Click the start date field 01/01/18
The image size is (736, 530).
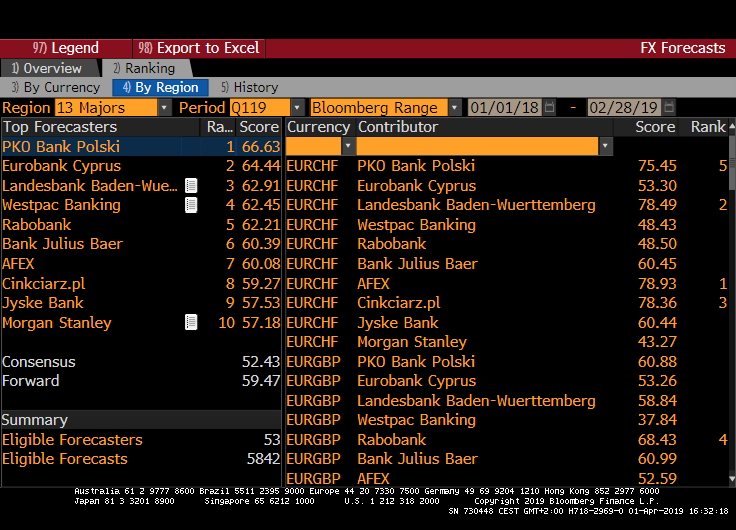pos(504,108)
